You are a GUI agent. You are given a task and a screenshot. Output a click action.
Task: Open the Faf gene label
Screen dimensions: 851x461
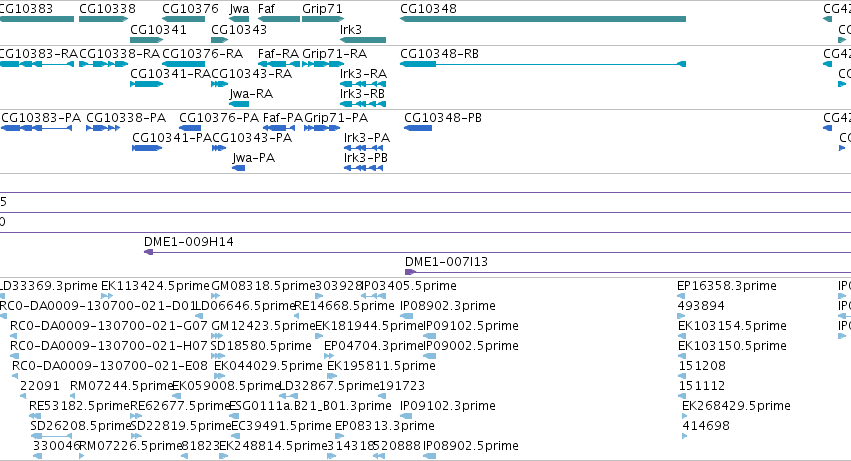[266, 9]
